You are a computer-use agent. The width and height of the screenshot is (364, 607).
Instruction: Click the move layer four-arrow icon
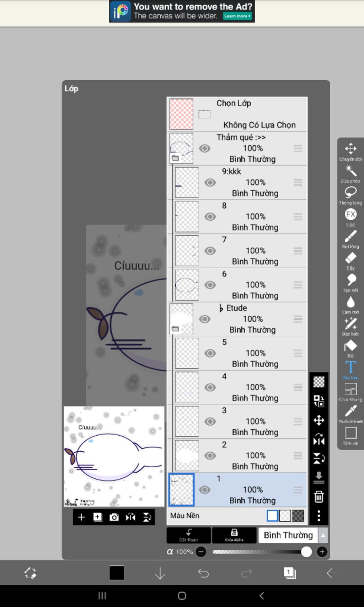[319, 420]
